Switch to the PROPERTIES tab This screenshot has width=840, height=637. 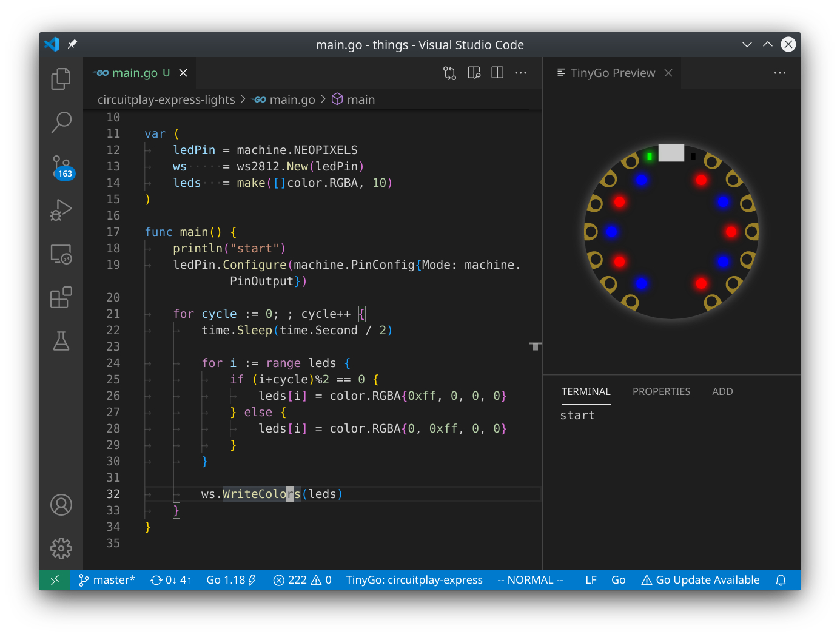click(x=661, y=391)
